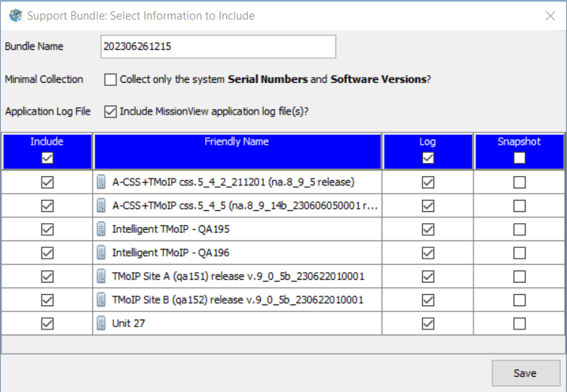
Task: Enable Minimal Collection serial numbers checkbox
Action: (x=110, y=80)
